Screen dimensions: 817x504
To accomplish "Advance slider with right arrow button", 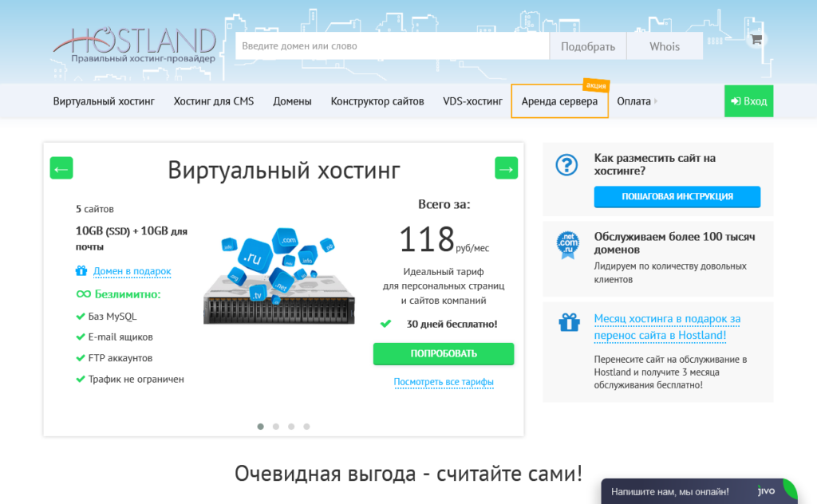I will coord(506,168).
